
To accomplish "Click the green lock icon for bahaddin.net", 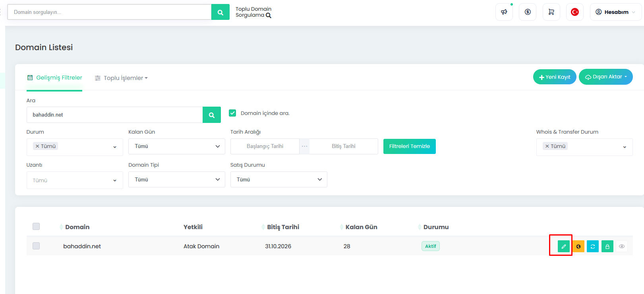I will [x=607, y=246].
